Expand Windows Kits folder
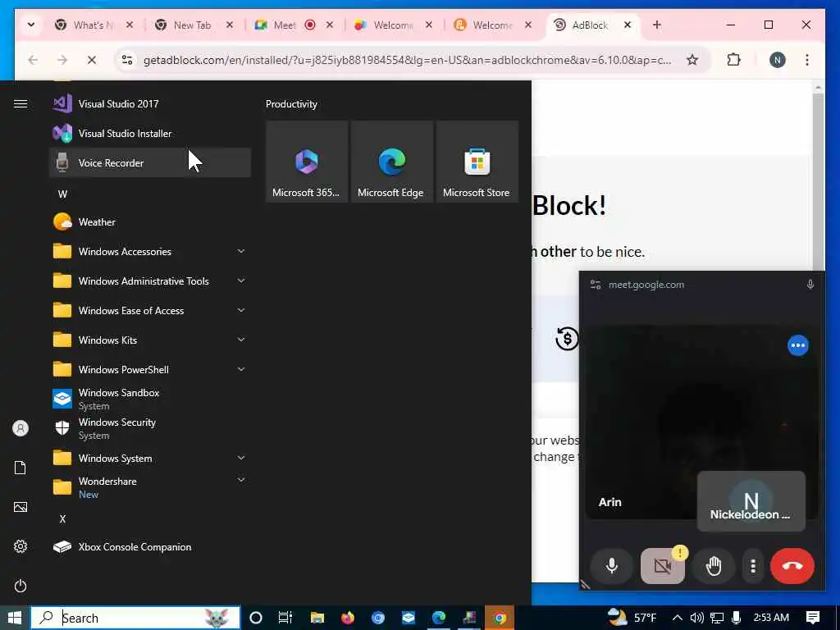Image resolution: width=840 pixels, height=630 pixels. click(150, 340)
